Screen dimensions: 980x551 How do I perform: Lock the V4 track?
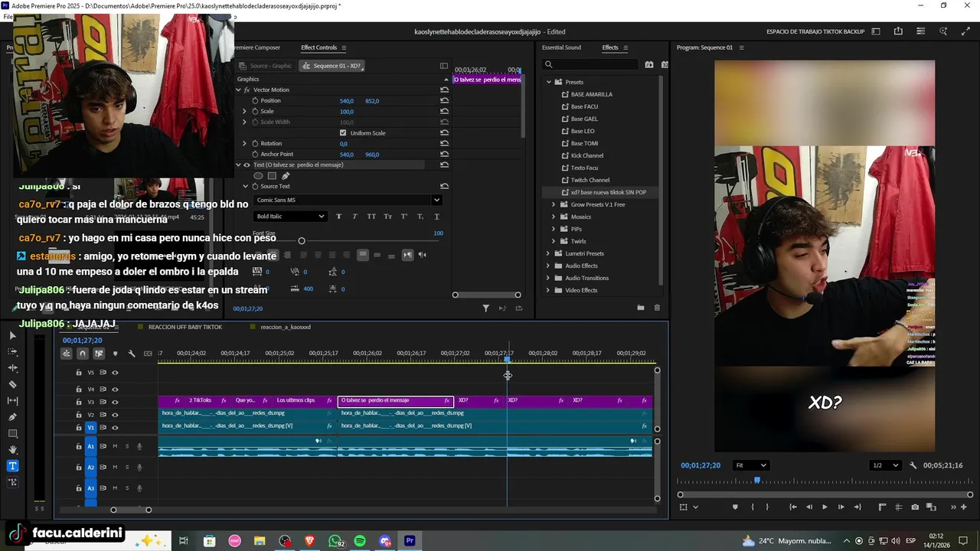click(79, 389)
